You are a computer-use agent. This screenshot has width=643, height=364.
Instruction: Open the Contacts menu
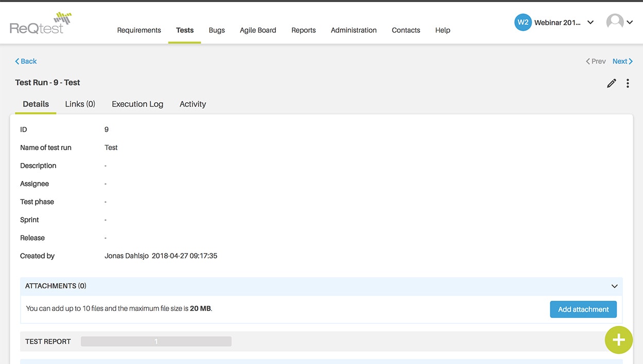[x=406, y=30]
